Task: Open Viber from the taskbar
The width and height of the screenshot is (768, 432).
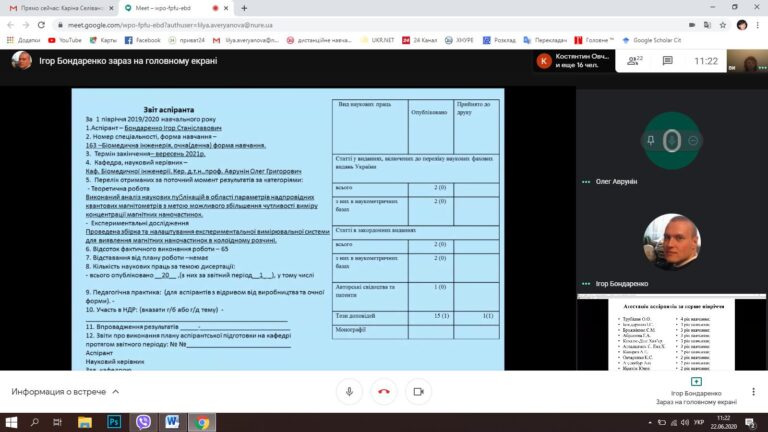Action: [143, 422]
